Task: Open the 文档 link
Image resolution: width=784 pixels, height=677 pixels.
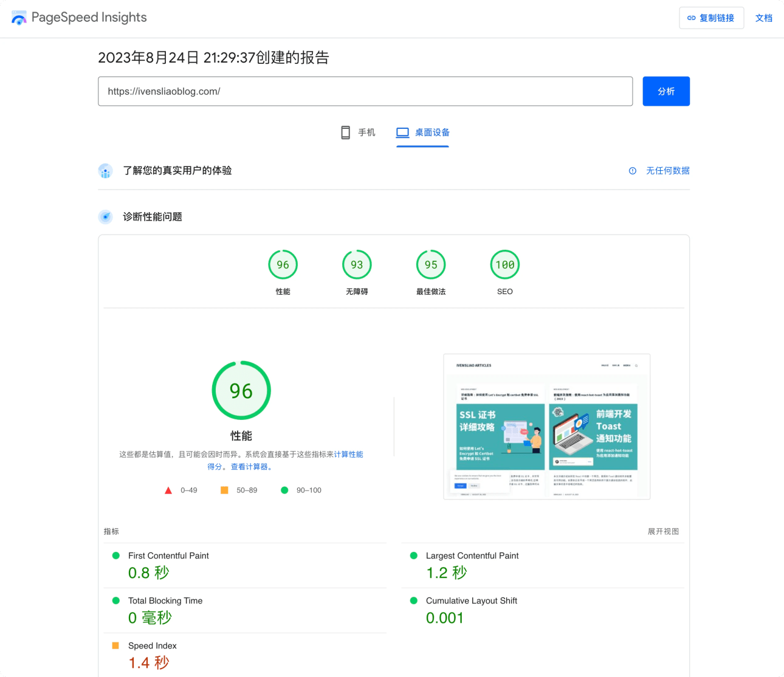Action: [763, 18]
